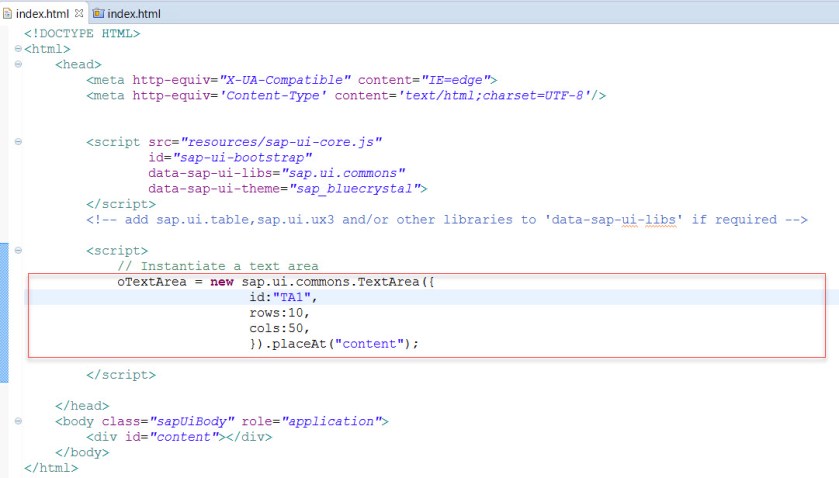839x478 pixels.
Task: Click the closing </script> tag after placeAt
Action: pyautogui.click(x=121, y=375)
